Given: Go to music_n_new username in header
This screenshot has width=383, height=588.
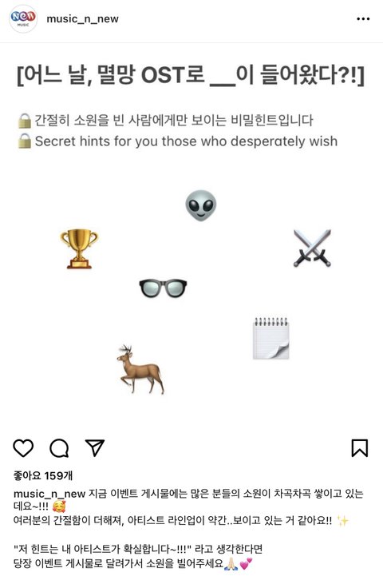Looking at the screenshot, I should coord(82,18).
